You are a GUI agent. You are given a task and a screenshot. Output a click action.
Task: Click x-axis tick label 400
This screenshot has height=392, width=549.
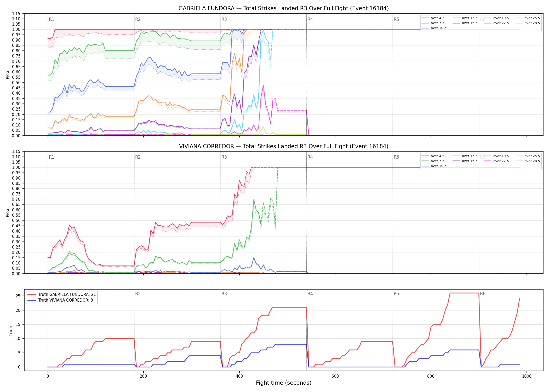[x=239, y=376]
